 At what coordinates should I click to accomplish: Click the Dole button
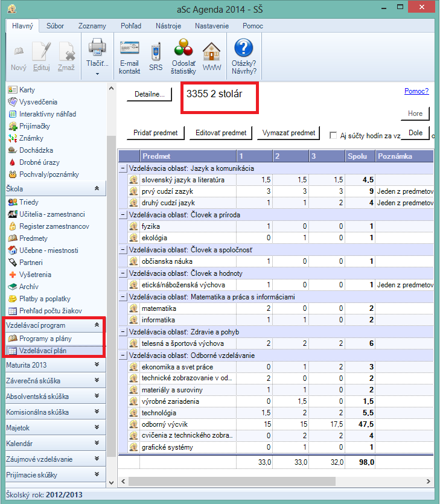point(415,133)
